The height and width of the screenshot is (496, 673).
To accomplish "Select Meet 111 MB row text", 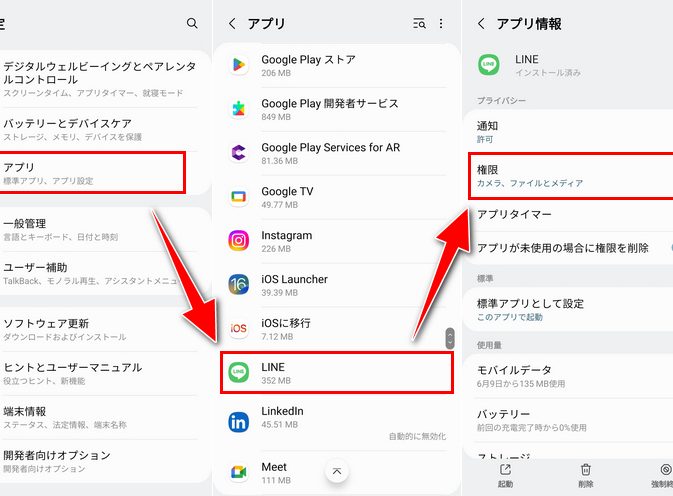I will click(276, 473).
